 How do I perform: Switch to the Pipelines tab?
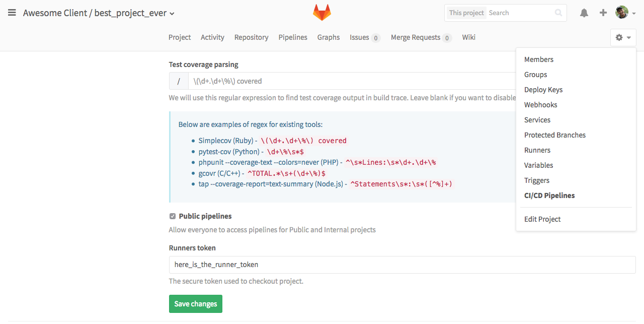pos(293,37)
